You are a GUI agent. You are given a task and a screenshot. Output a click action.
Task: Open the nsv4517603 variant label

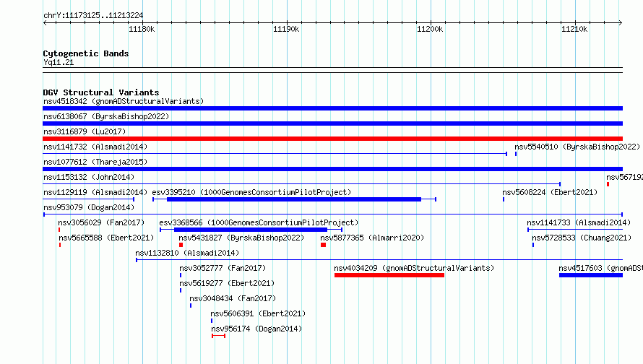[x=600, y=268]
